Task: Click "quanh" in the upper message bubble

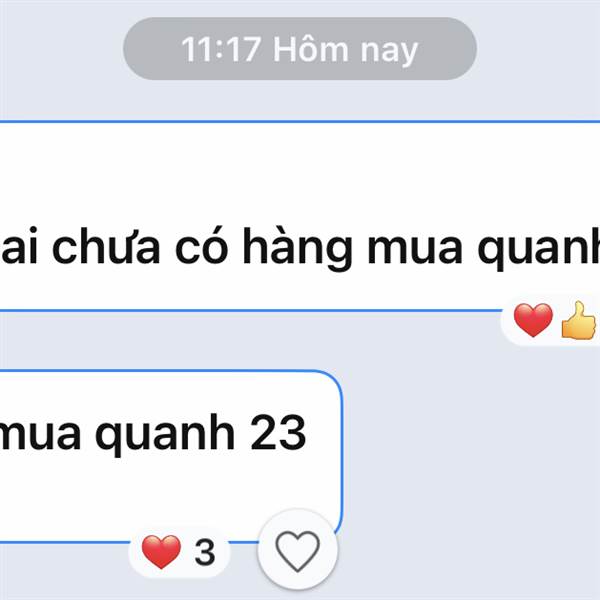Action: point(538,248)
